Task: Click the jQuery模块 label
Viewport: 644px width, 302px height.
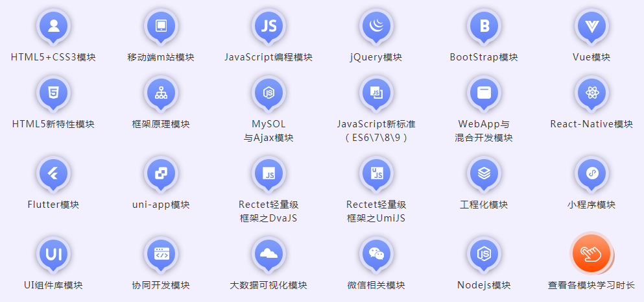Action: [x=376, y=57]
